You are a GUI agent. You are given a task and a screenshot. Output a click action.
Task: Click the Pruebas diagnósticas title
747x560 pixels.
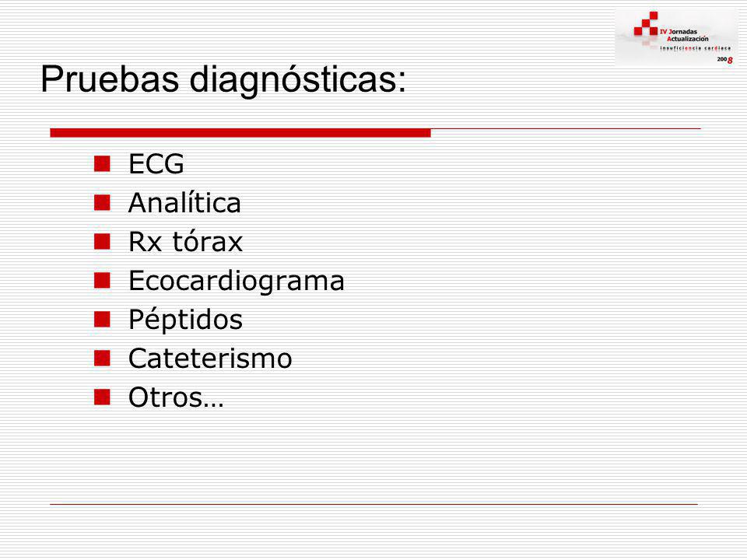[x=223, y=79]
